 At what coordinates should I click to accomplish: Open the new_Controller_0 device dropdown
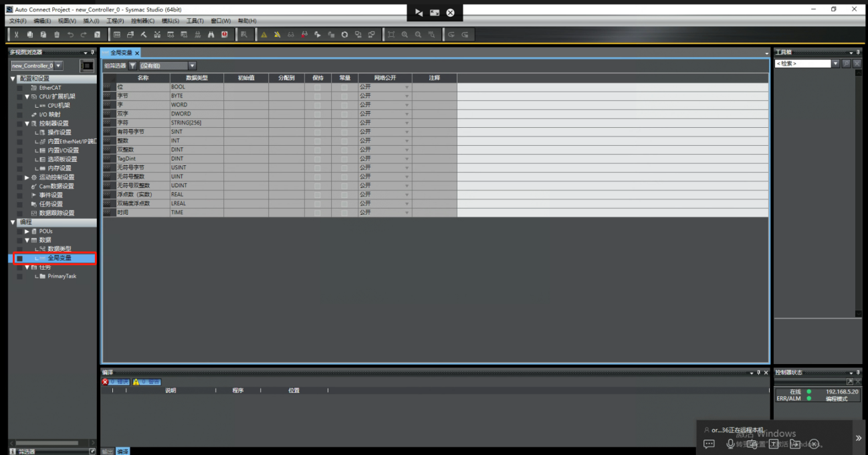[x=59, y=66]
